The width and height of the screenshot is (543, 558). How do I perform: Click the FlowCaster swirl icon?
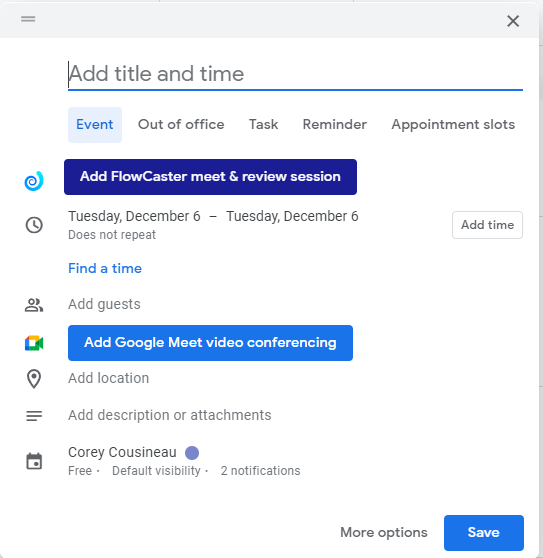click(x=34, y=181)
